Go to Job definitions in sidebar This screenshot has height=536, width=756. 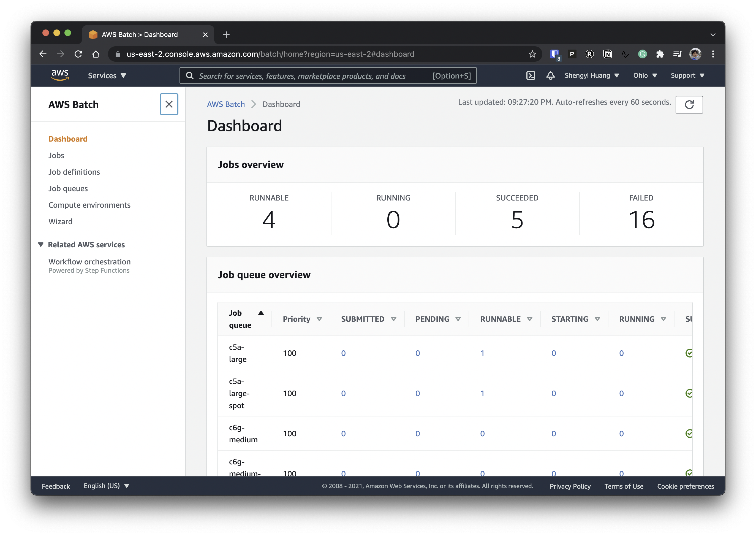pyautogui.click(x=74, y=172)
